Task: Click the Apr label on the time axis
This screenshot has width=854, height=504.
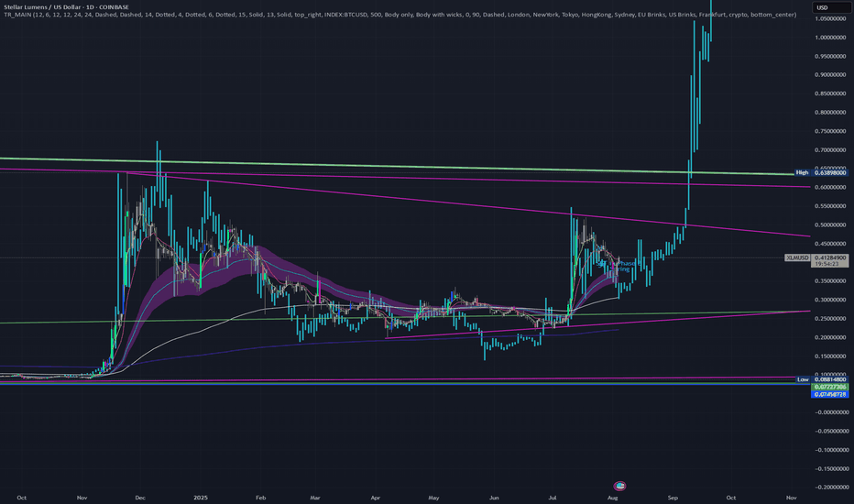Action: pyautogui.click(x=375, y=498)
